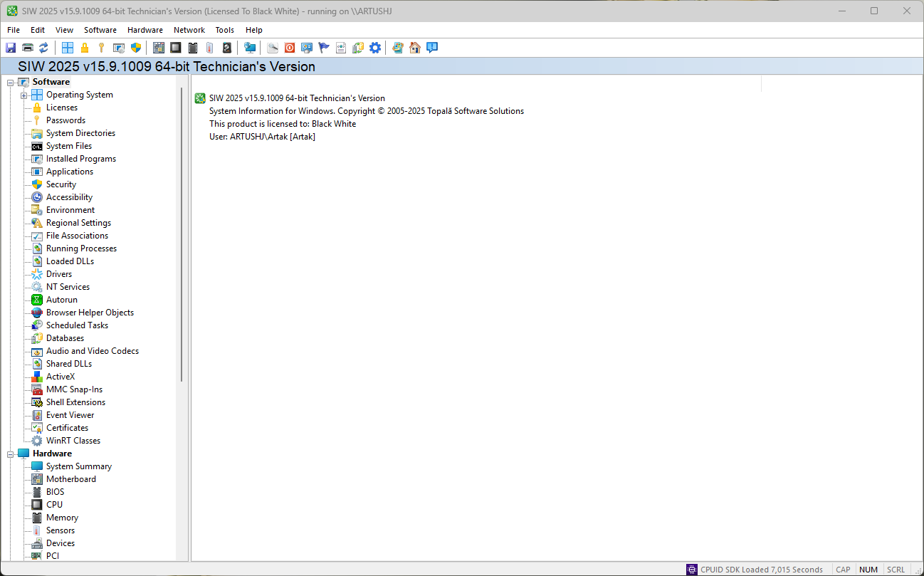924x576 pixels.
Task: Click the NUM indicator in status bar
Action: click(x=868, y=570)
